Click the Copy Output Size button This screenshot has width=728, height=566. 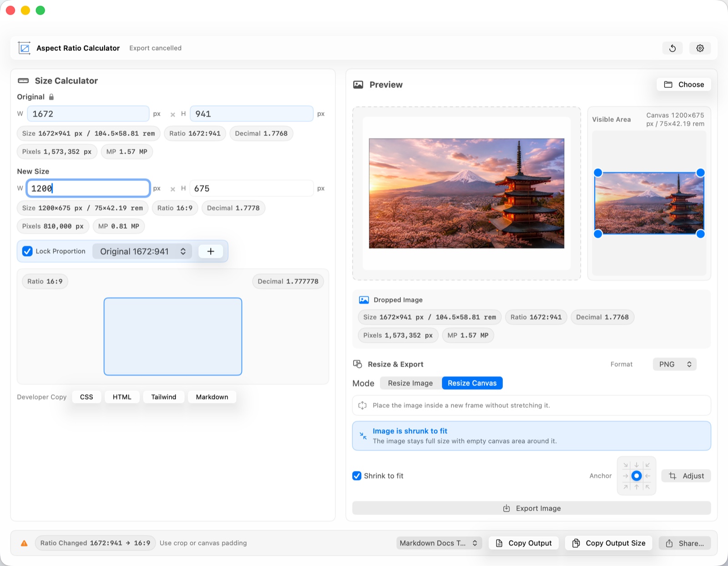pyautogui.click(x=609, y=543)
